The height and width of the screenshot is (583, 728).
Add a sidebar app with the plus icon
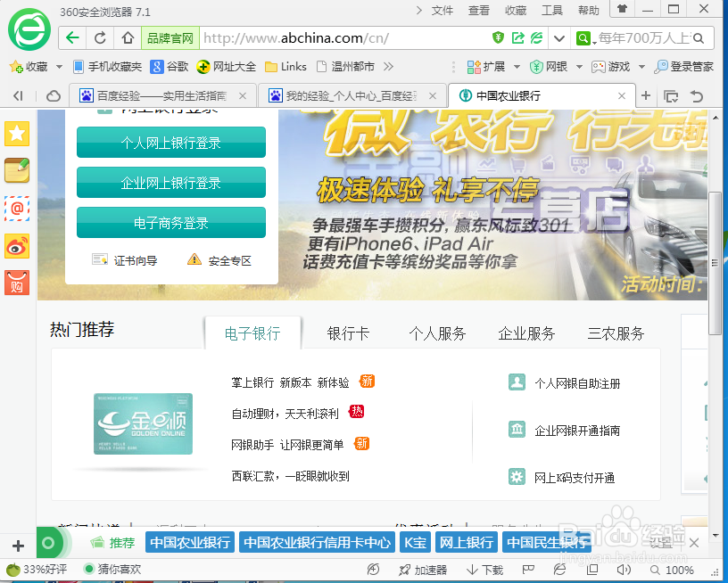[18, 546]
